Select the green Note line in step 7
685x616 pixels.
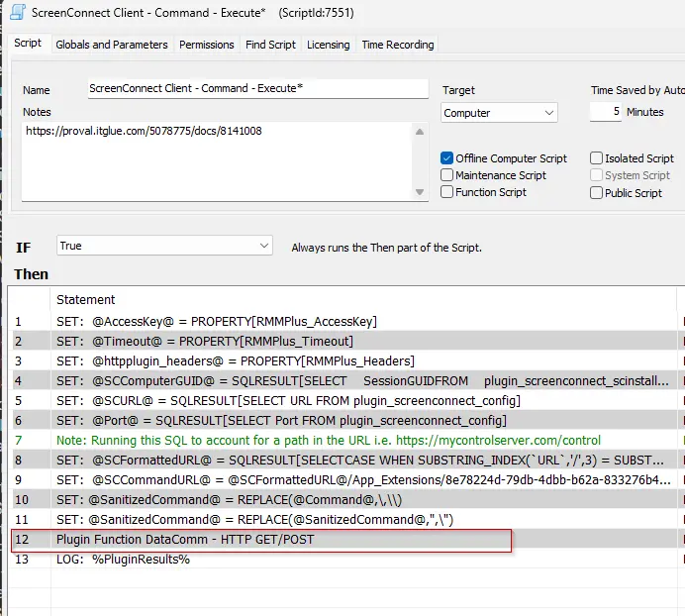coord(344,441)
